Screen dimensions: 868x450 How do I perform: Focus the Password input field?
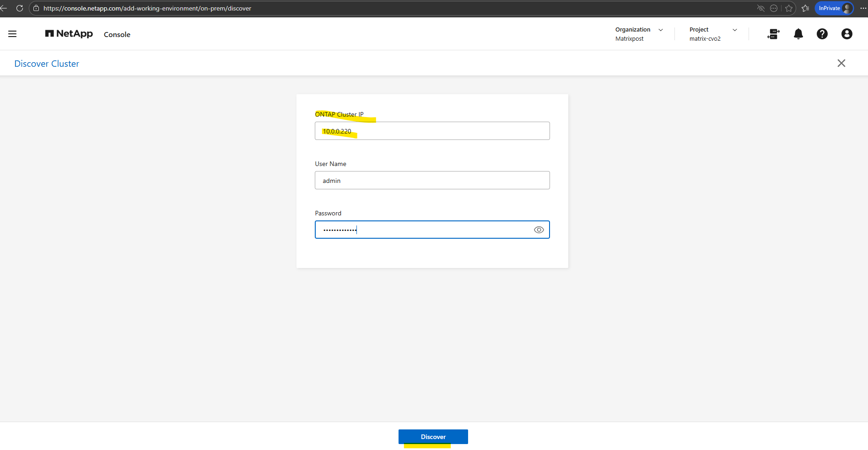point(432,230)
